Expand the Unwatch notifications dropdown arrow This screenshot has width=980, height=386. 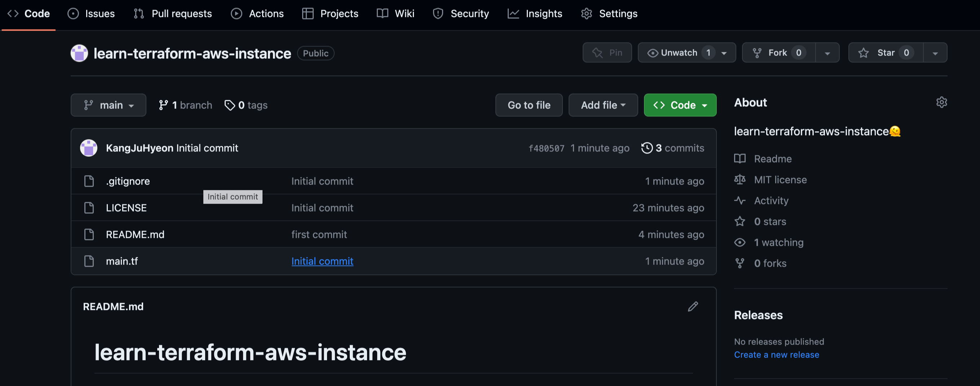point(724,53)
